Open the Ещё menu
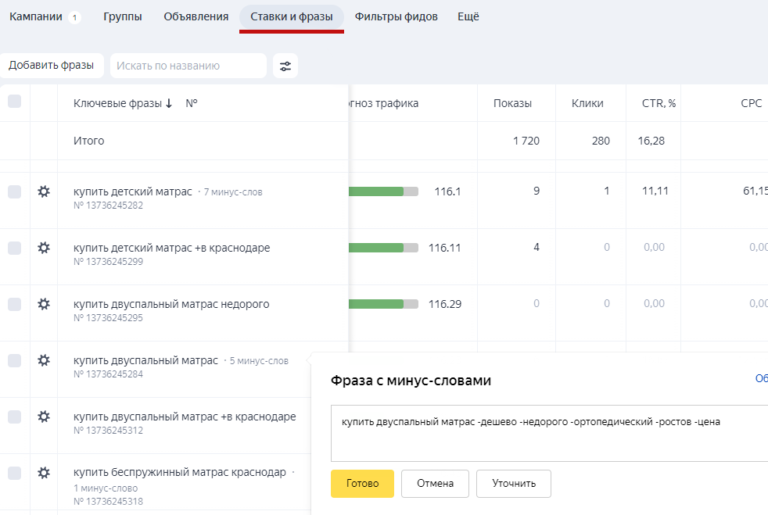 pos(468,17)
